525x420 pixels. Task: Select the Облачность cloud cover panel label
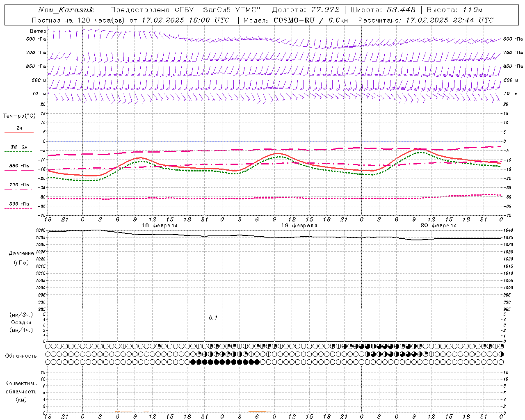coord(21,356)
